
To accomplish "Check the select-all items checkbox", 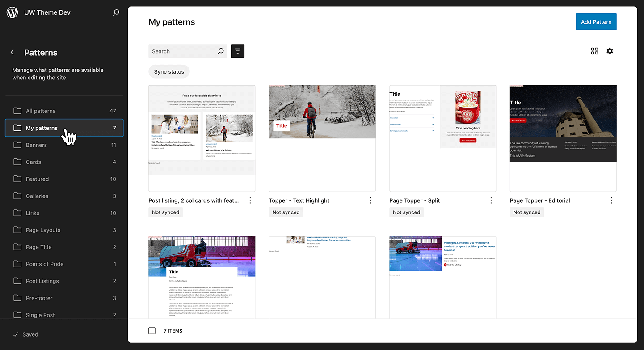I will (152, 331).
